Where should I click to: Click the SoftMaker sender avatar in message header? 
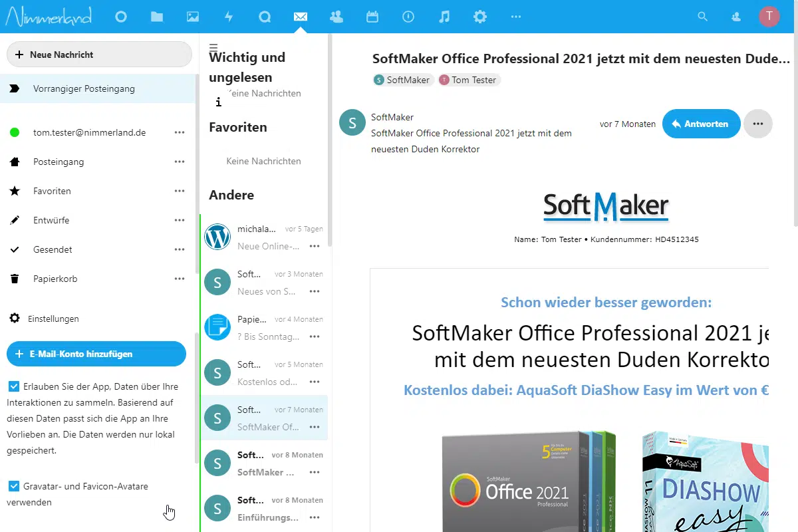click(x=352, y=122)
